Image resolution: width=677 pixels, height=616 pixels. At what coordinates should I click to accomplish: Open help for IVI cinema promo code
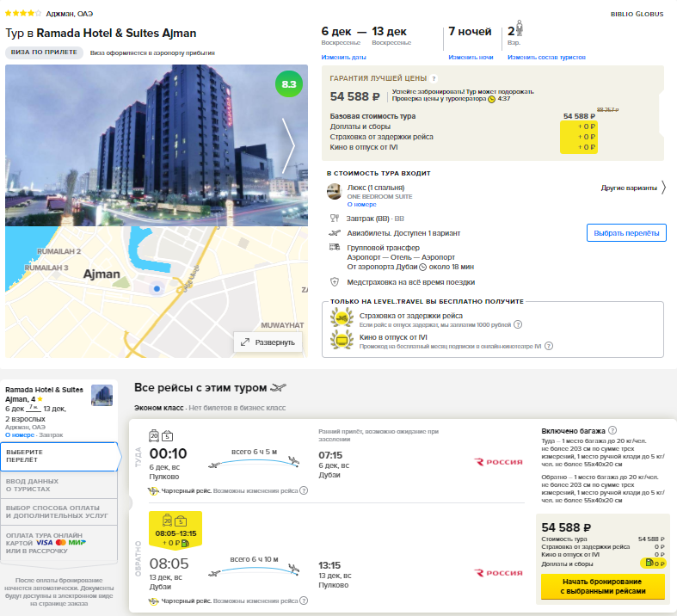click(548, 346)
